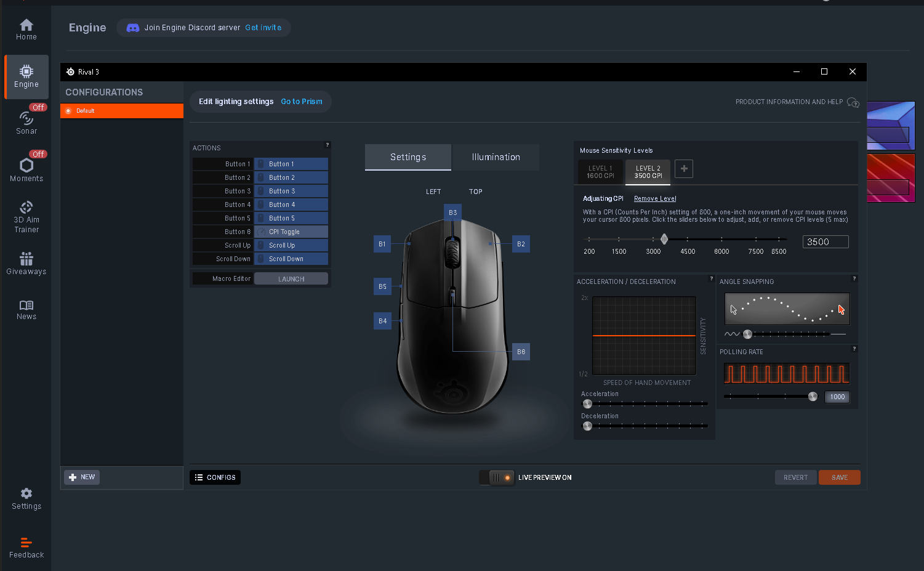This screenshot has width=924, height=571.
Task: Open Button 6 CPI Toggle assignment
Action: [x=291, y=232]
